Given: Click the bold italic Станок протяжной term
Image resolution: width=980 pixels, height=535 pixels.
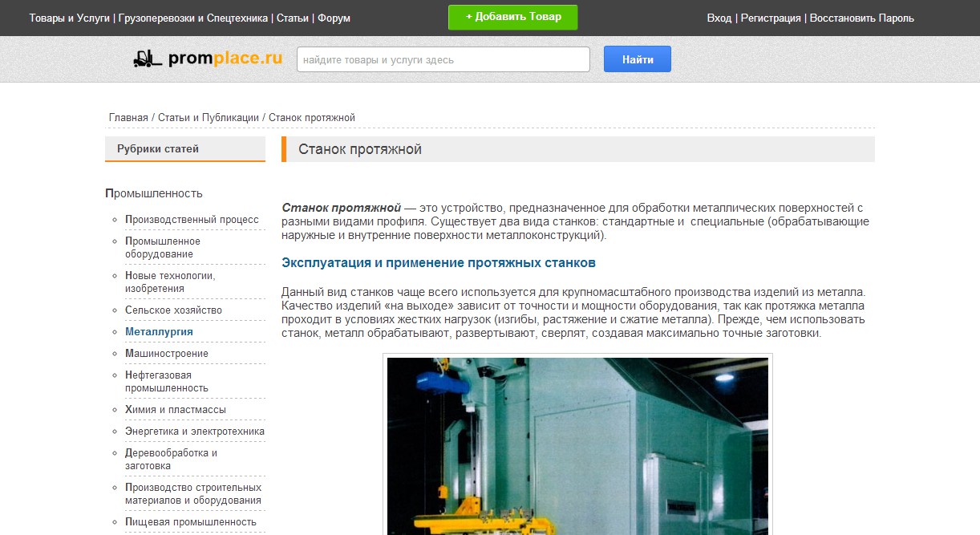Looking at the screenshot, I should (x=342, y=209).
